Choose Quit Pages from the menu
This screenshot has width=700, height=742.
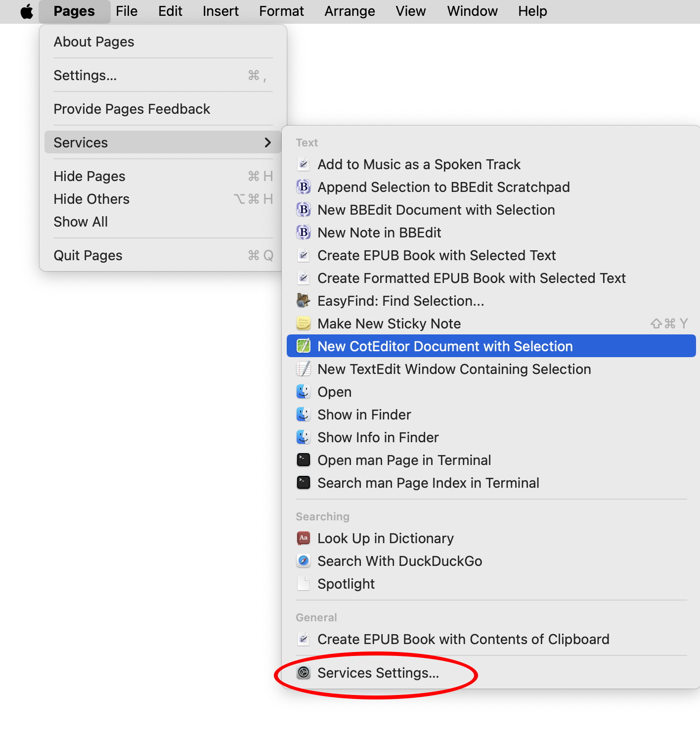[163, 255]
